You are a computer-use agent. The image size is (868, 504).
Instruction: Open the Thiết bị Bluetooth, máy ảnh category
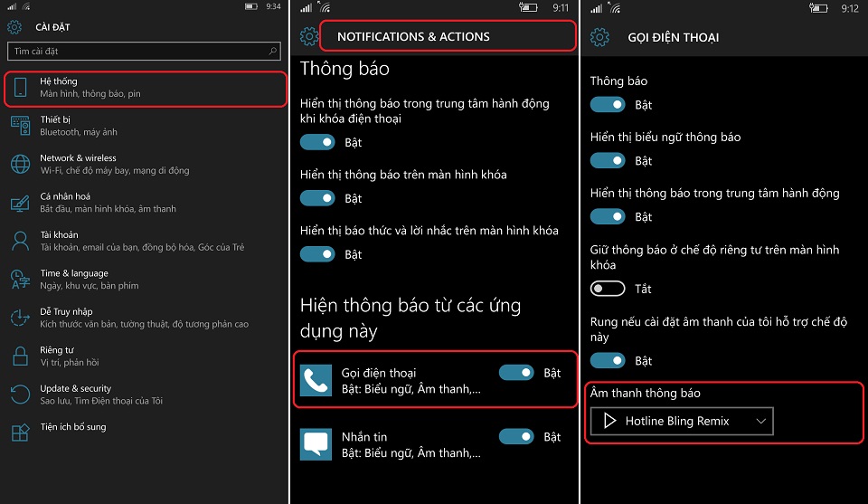point(145,126)
